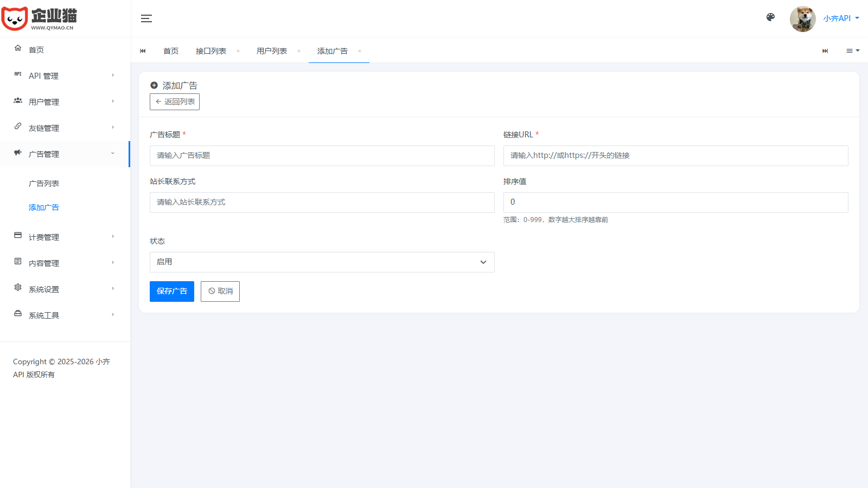
Task: Focus the 广告标题 input field
Action: point(322,156)
